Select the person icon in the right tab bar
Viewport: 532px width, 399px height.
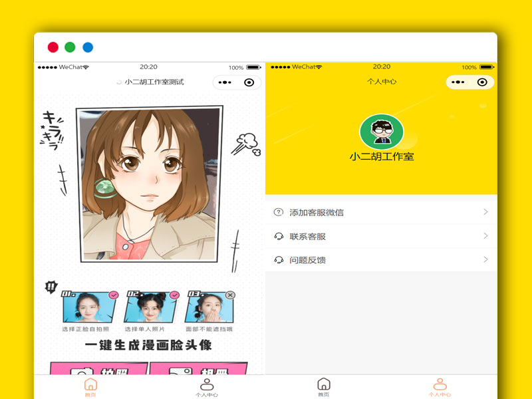click(440, 383)
